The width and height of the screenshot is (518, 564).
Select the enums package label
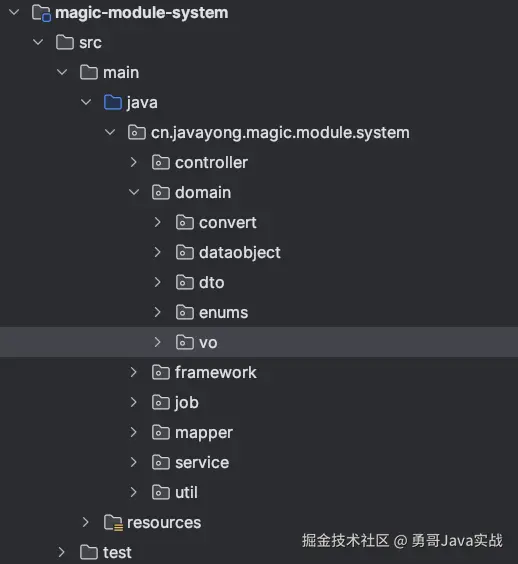tap(223, 313)
